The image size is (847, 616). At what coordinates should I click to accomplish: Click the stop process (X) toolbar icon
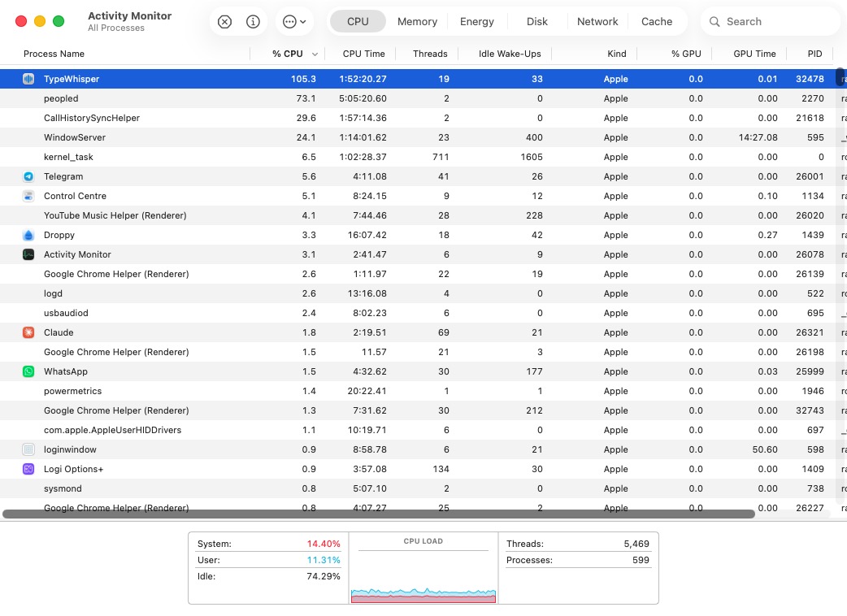point(225,22)
